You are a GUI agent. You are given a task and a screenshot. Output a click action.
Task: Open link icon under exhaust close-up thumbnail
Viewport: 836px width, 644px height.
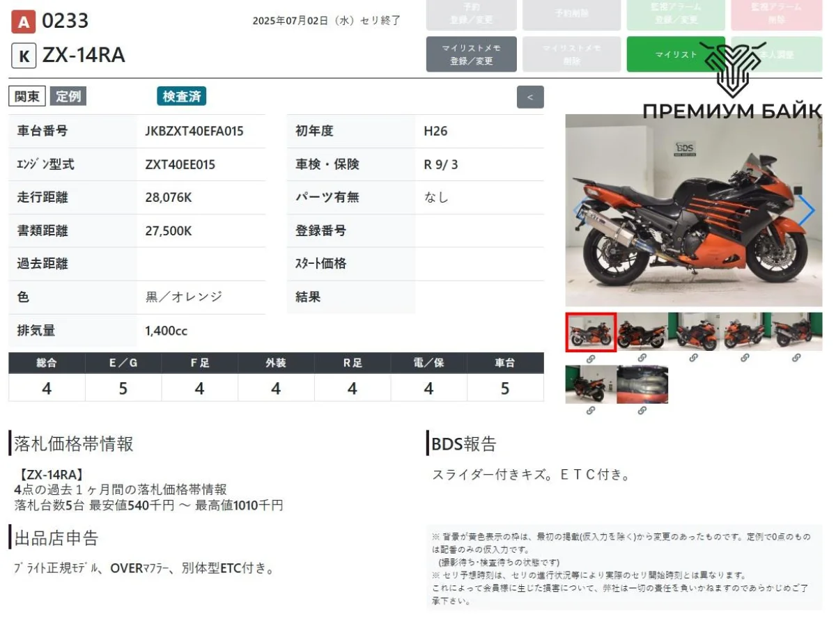[x=642, y=411]
